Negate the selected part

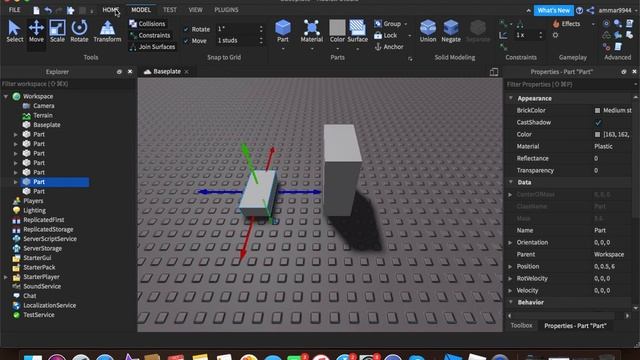click(451, 31)
